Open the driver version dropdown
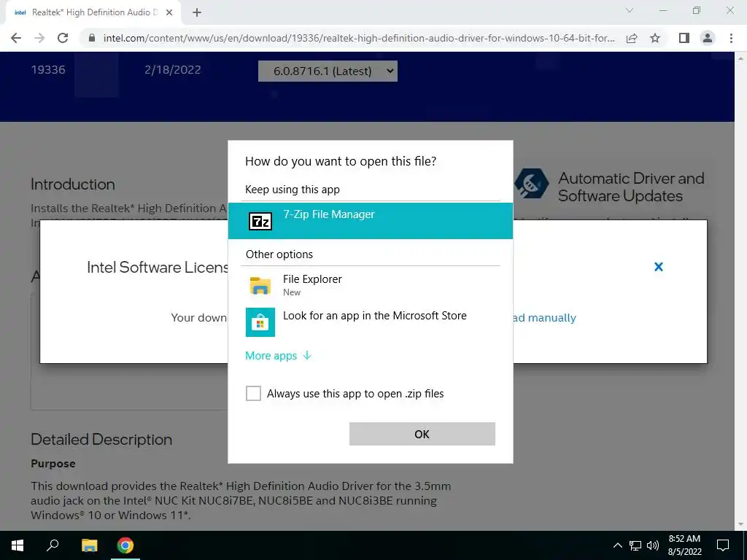Viewport: 747px width, 560px height. (x=328, y=71)
